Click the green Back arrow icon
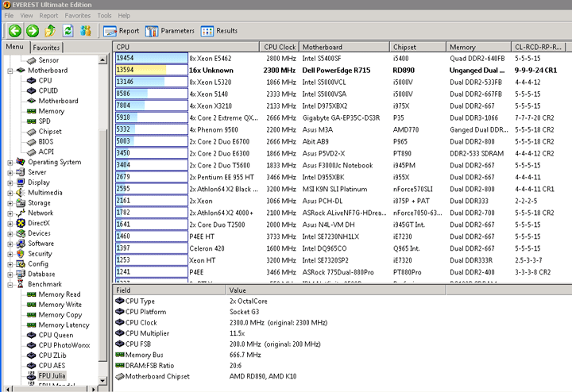This screenshot has height=392, width=572. point(15,31)
